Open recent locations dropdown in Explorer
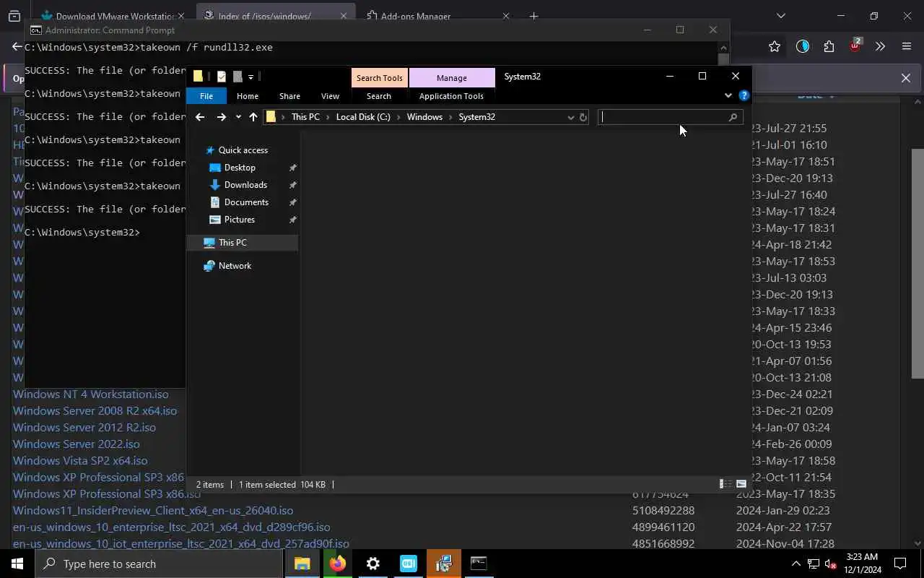 click(x=238, y=117)
